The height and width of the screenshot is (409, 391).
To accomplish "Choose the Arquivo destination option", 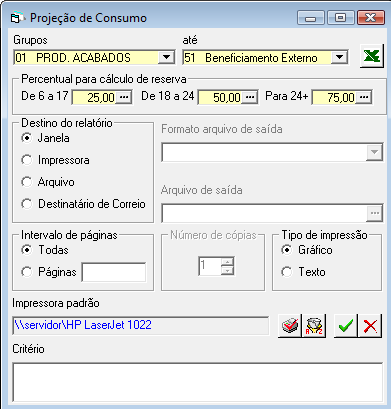I will point(27,182).
